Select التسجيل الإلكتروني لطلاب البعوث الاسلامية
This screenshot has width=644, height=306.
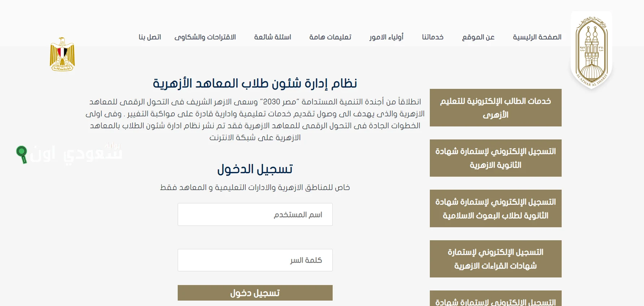point(495,208)
